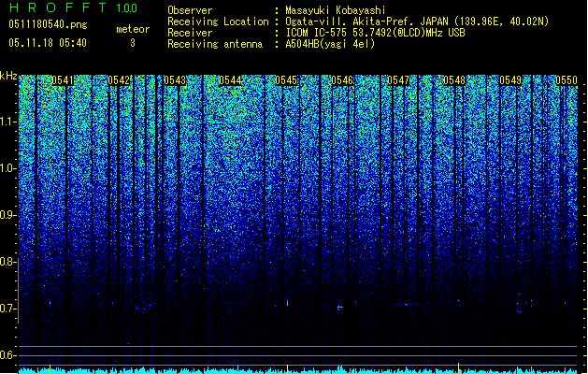Click the 0547 time marker
Screen dimensions: 588x374
point(398,80)
